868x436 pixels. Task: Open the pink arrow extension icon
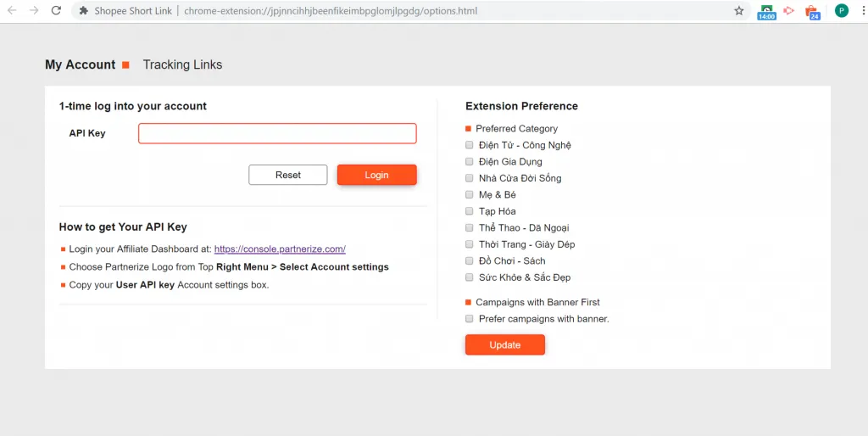pos(789,10)
